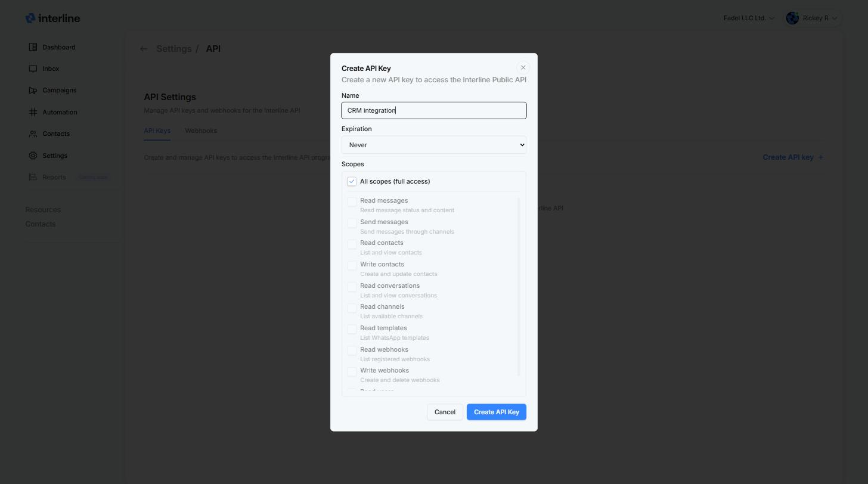Select Settings label in the sidebar
This screenshot has width=868, height=484.
(55, 156)
